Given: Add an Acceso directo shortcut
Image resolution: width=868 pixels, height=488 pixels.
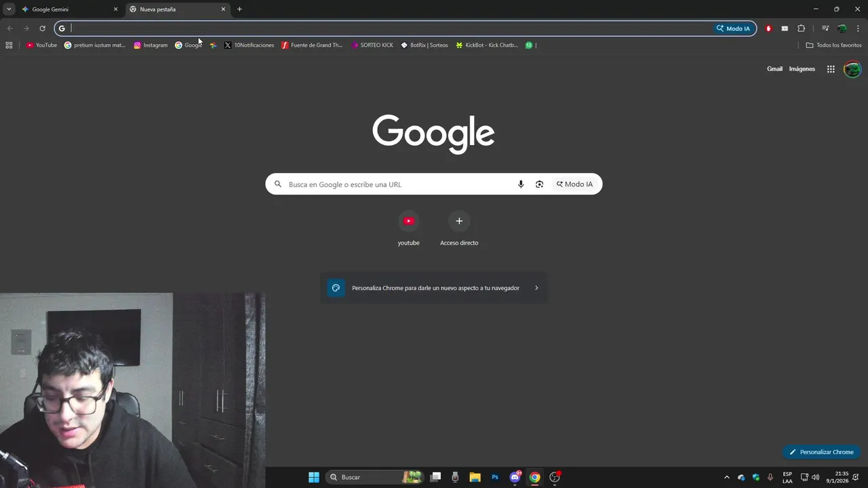Looking at the screenshot, I should tap(459, 228).
